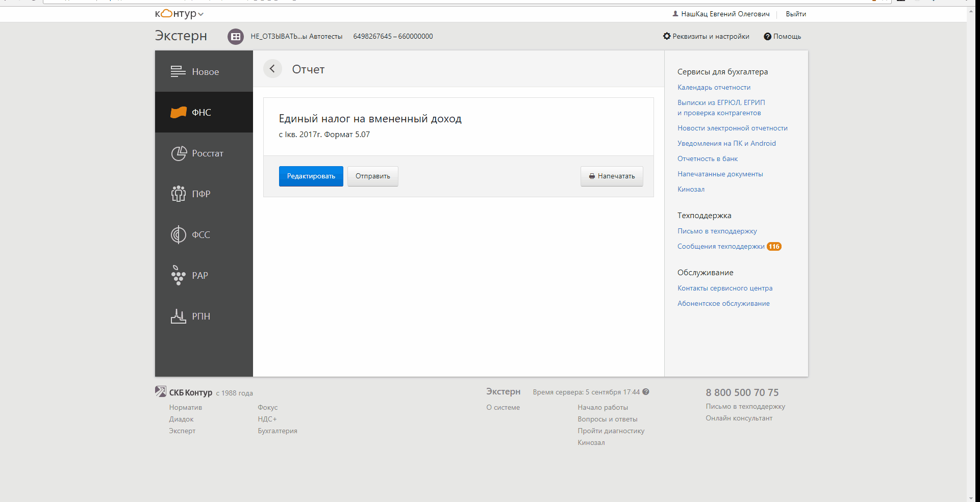
Task: Open Календарь отчетности link
Action: coord(714,87)
